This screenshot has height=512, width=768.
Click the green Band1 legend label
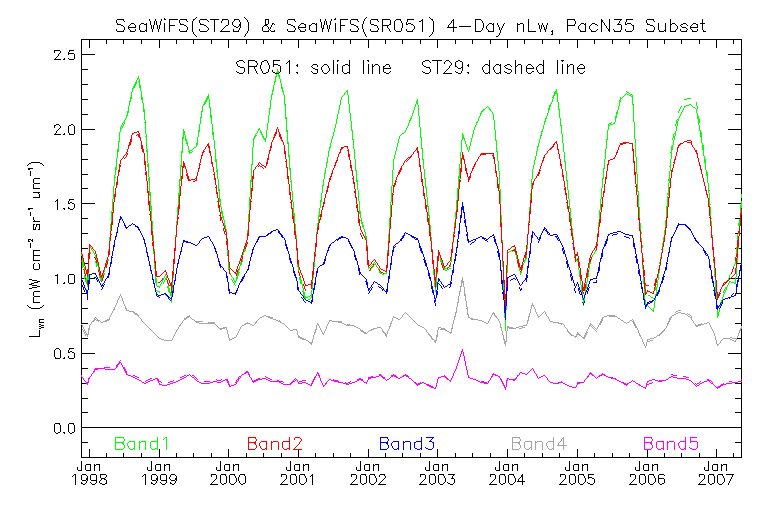click(142, 444)
